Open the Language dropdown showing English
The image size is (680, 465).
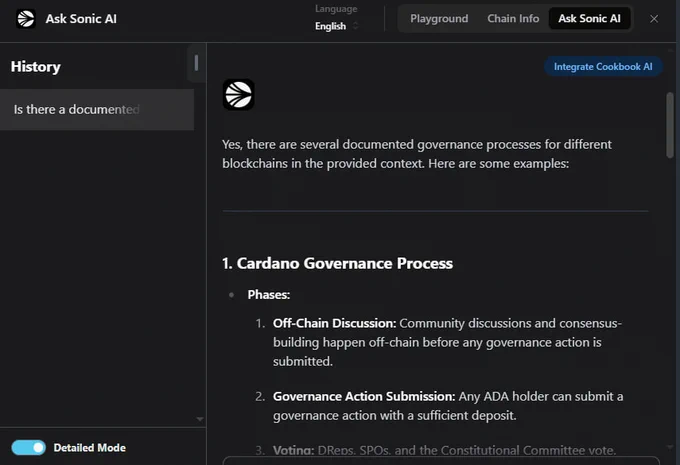pyautogui.click(x=337, y=26)
